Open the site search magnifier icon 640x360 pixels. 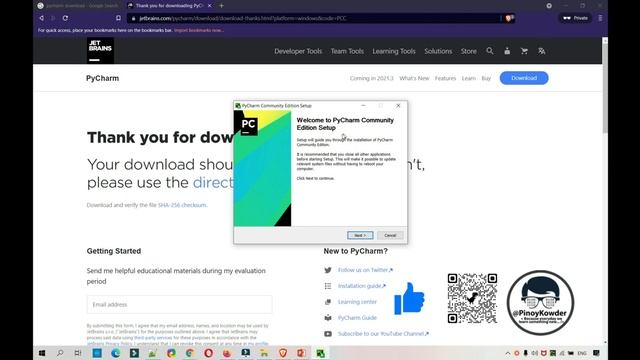pos(490,51)
